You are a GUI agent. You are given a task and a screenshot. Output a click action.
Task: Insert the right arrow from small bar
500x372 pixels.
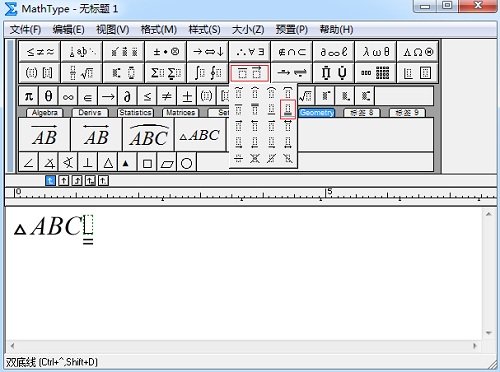click(108, 96)
